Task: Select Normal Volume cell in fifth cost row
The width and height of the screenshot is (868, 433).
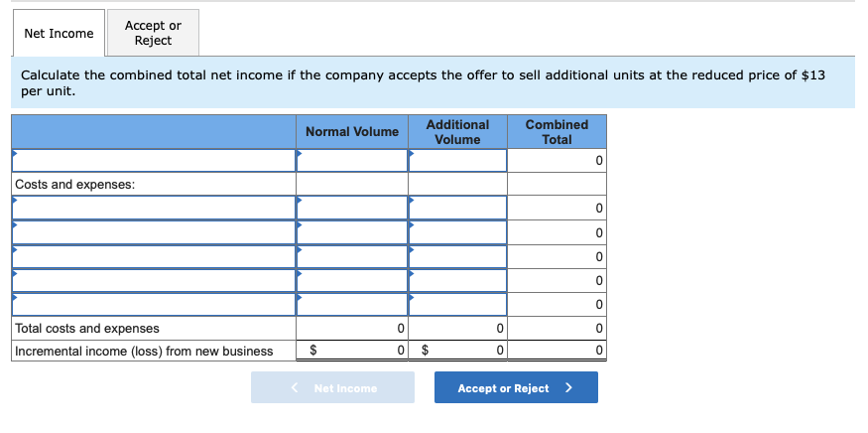Action: pyautogui.click(x=352, y=304)
